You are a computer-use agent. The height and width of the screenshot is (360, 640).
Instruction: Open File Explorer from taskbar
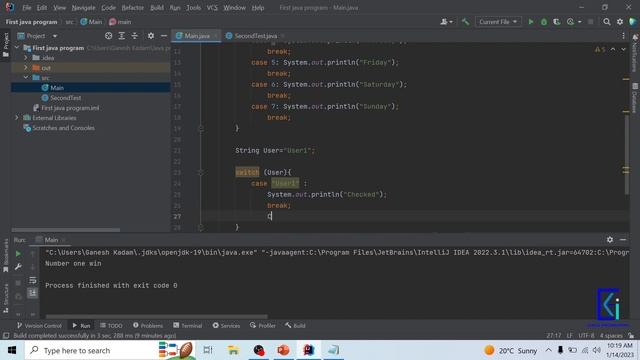pyautogui.click(x=233, y=350)
